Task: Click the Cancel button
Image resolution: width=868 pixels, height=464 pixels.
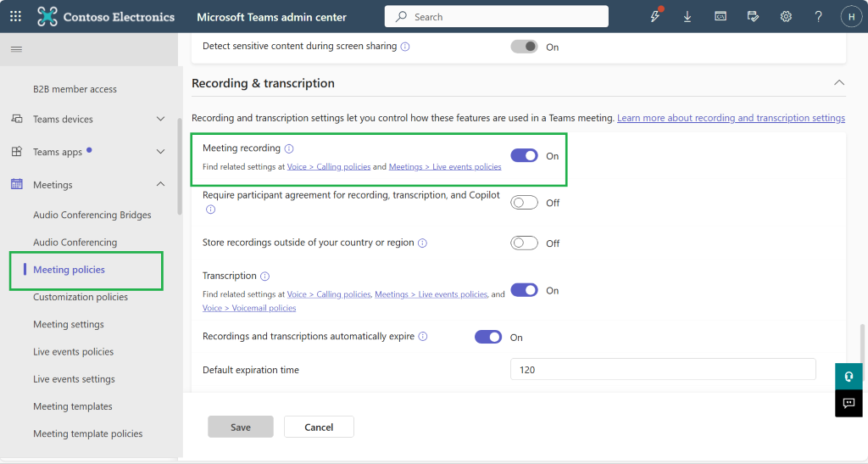Action: tap(319, 427)
